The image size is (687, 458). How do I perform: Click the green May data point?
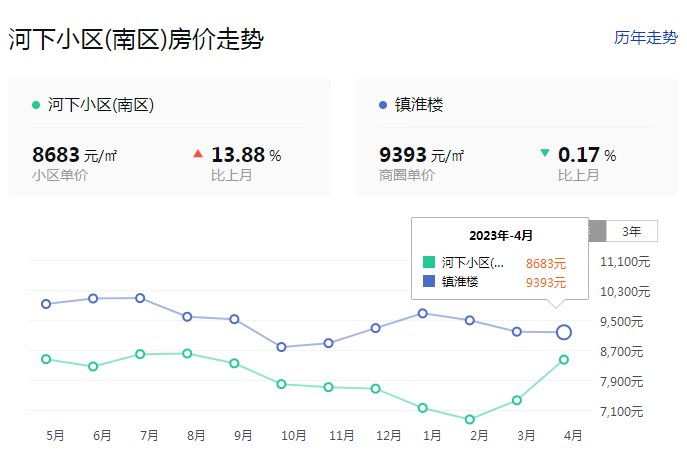pyautogui.click(x=46, y=359)
